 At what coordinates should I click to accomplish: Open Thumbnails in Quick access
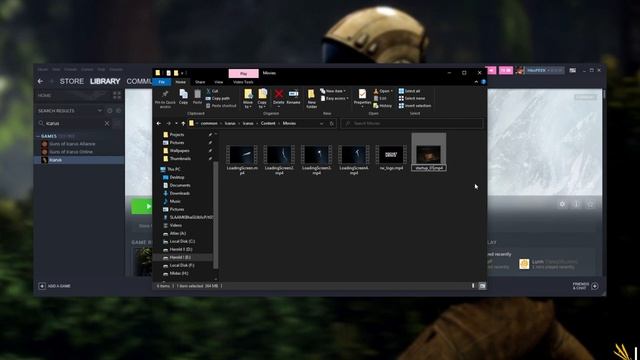(180, 158)
